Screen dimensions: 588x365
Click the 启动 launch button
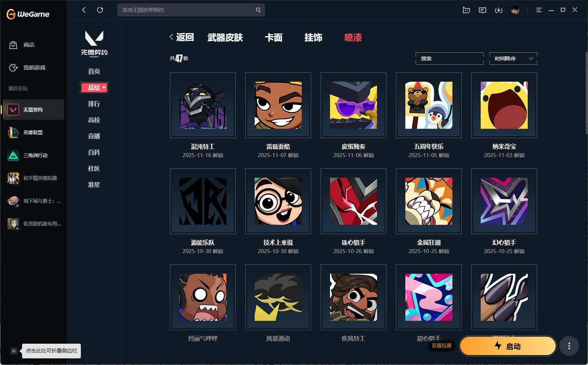point(508,346)
